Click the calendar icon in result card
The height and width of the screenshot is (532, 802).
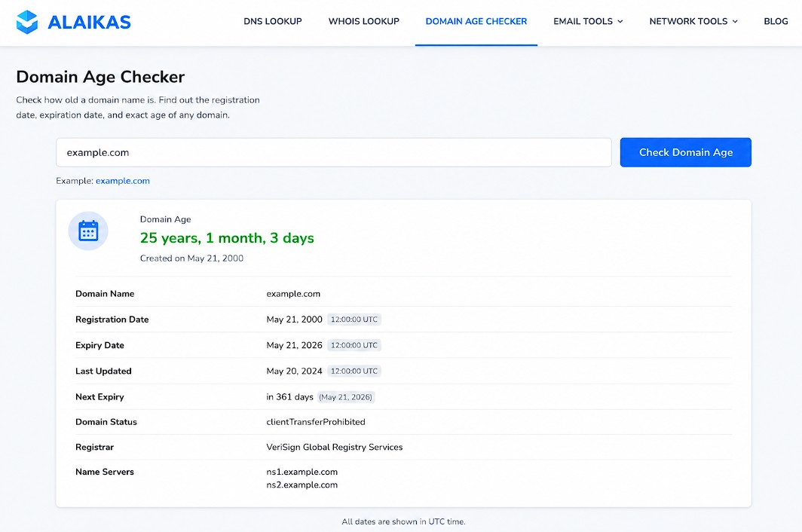click(x=88, y=231)
